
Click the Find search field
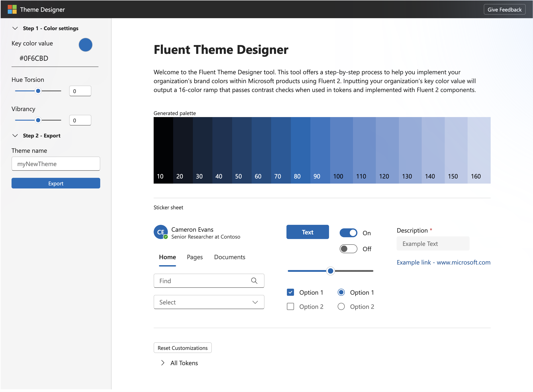[209, 281]
